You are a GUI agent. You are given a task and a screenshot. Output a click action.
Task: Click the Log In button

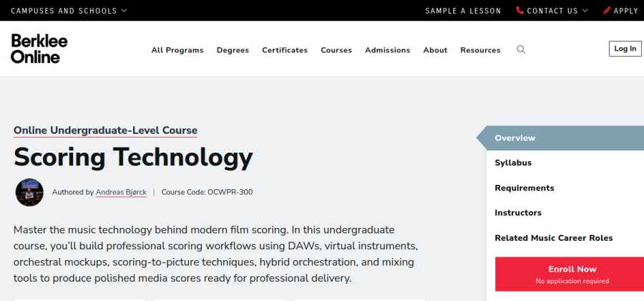tap(625, 49)
